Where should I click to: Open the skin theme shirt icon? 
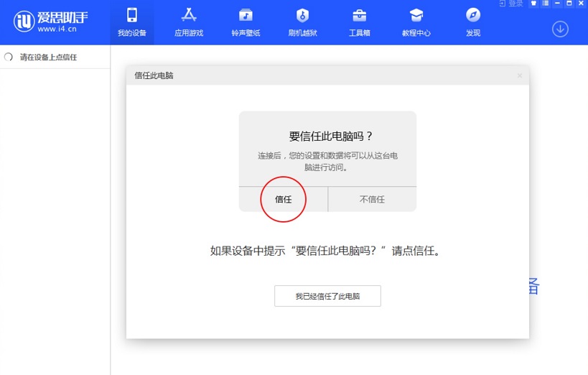(533, 4)
